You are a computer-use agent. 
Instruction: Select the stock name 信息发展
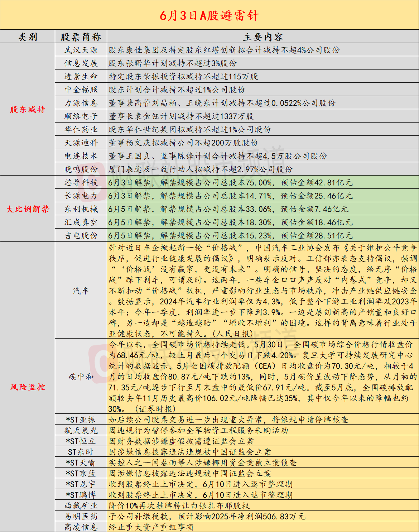coord(81,63)
